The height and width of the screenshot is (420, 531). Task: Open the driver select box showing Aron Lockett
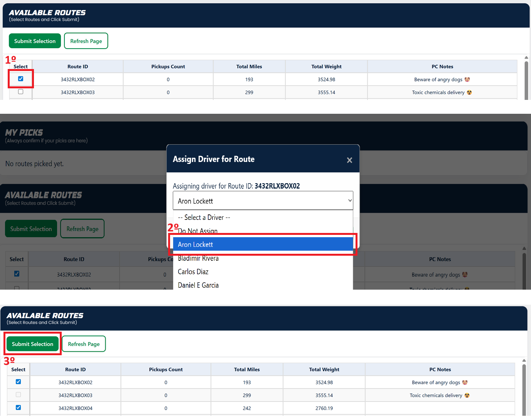click(262, 201)
